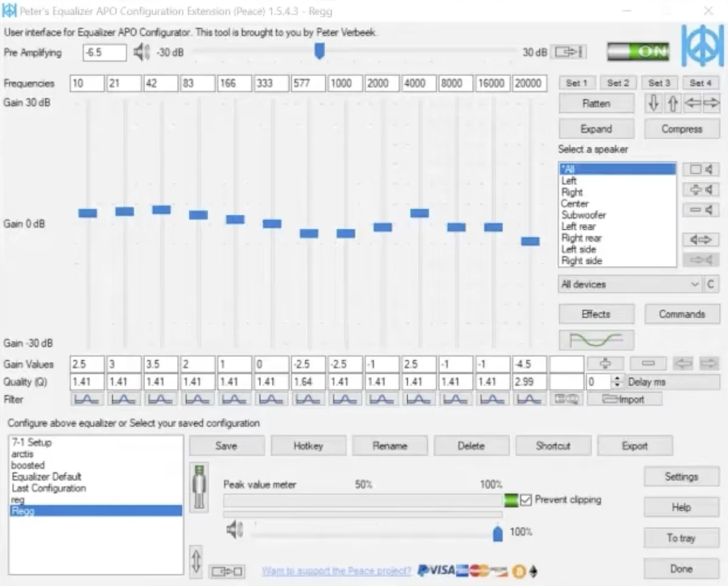Click the arrow-box icon beside the support link
728x586 pixels.
coord(227,571)
